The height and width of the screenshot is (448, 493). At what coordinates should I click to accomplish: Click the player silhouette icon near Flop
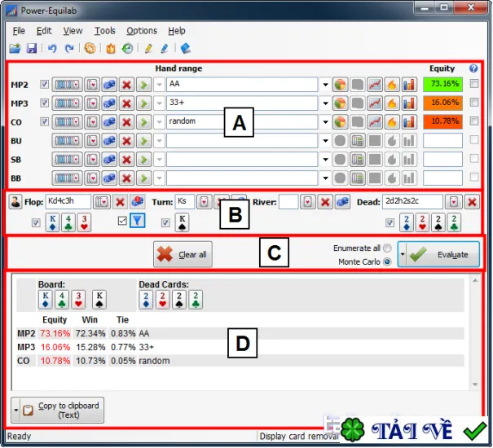[15, 202]
